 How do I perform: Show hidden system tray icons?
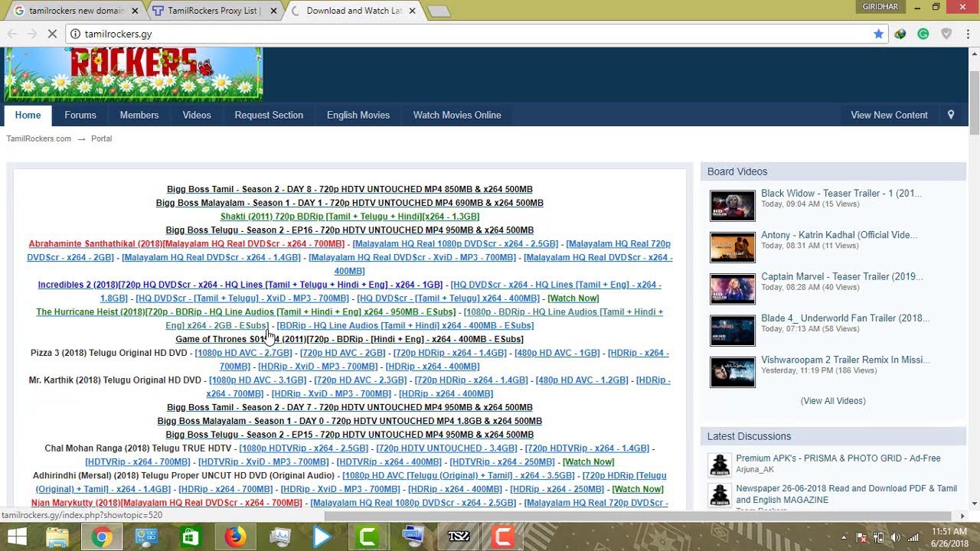click(x=844, y=537)
